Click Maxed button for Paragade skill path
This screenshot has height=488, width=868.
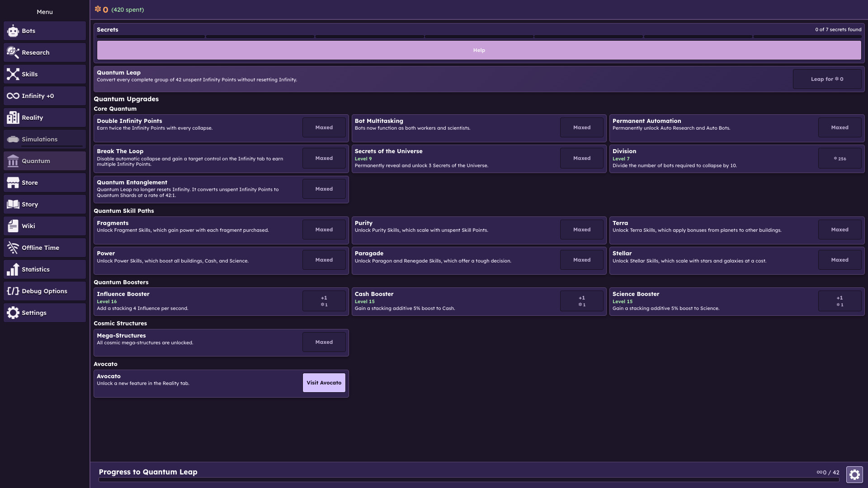[x=582, y=260]
